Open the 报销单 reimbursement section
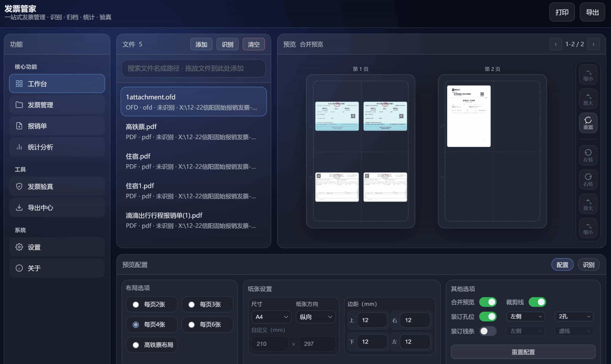 (37, 126)
